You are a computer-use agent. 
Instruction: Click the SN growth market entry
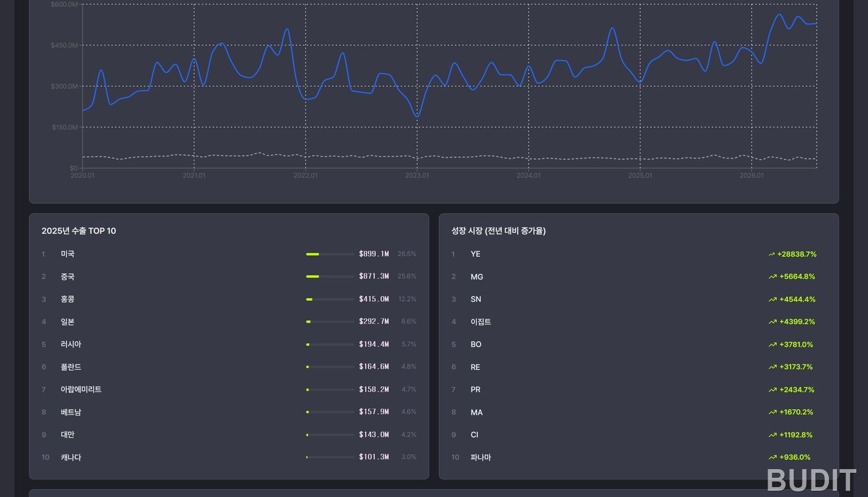[x=476, y=299]
